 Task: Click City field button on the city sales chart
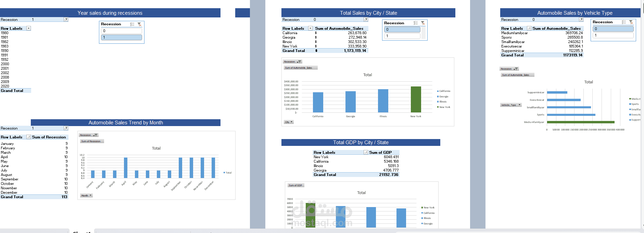click(x=289, y=122)
